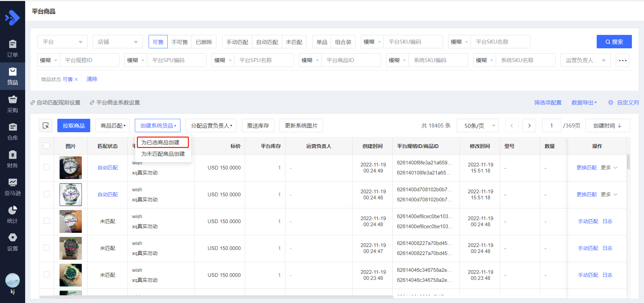The height and width of the screenshot is (303, 644).
Task: Check the first 自动匹配 product row checkbox
Action: (47, 167)
